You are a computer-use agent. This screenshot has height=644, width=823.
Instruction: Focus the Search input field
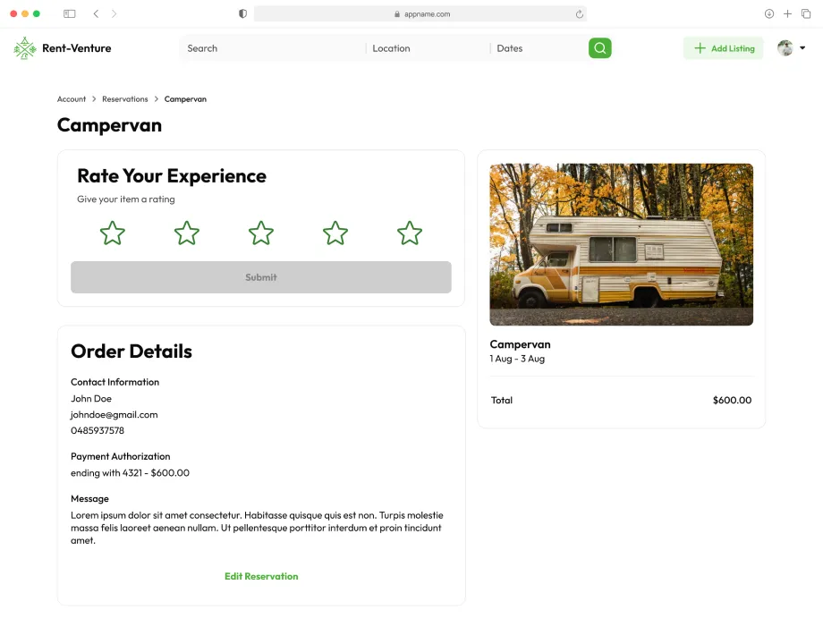[273, 48]
